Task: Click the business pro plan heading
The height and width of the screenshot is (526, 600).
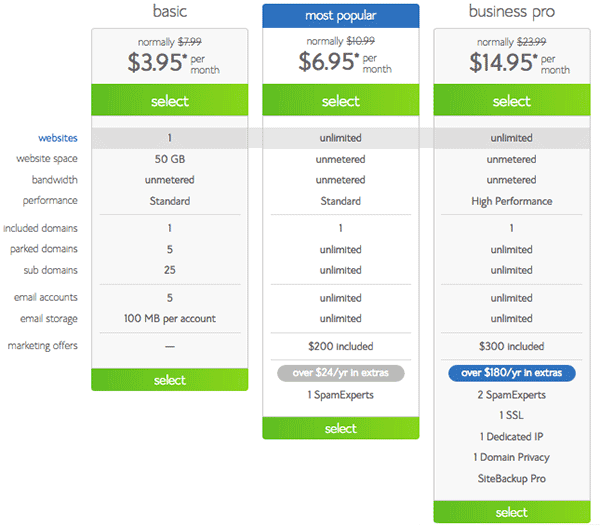Action: [x=512, y=12]
